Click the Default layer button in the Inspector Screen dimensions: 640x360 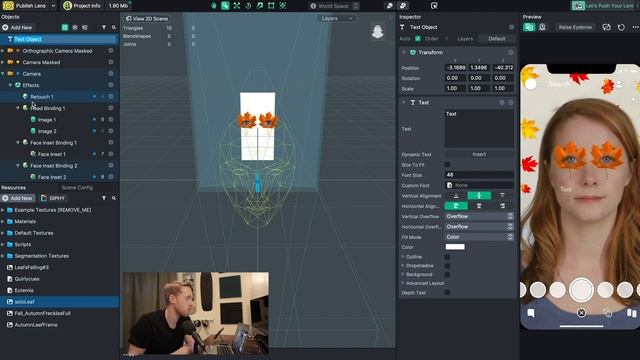click(x=497, y=39)
